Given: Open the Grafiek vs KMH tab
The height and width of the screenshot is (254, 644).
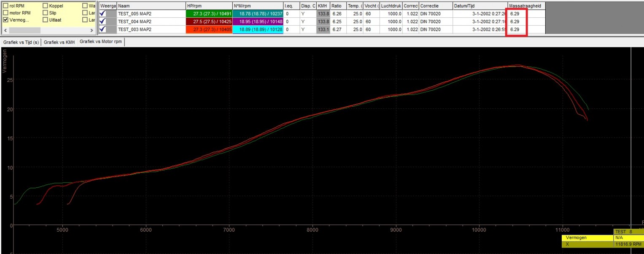Looking at the screenshot, I should coord(59,43).
